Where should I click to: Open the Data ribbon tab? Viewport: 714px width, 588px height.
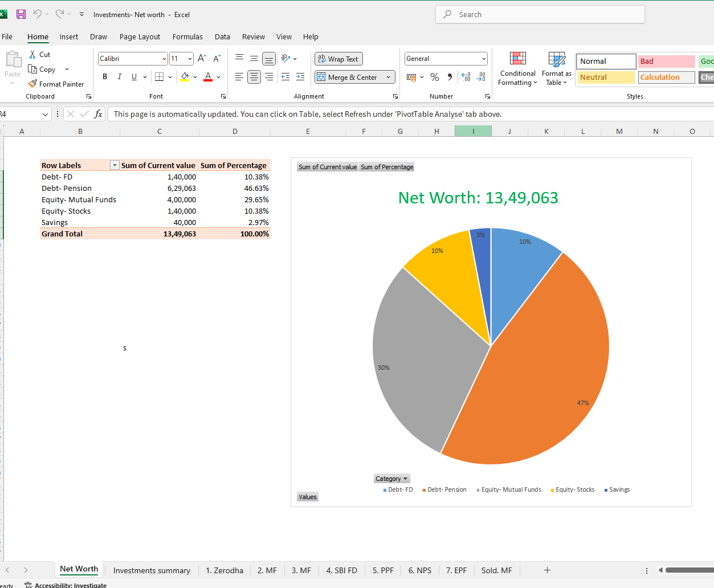222,36
